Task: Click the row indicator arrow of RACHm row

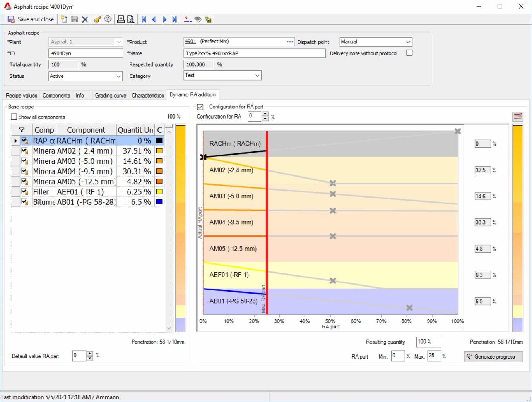Action: [x=15, y=141]
